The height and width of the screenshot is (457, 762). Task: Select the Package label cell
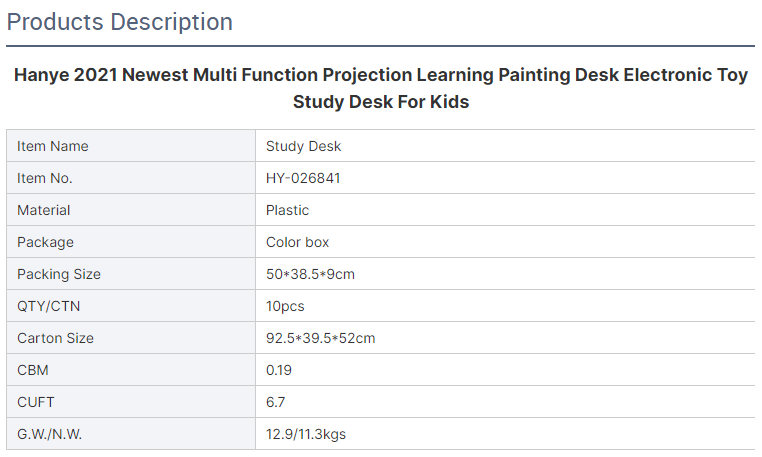click(131, 242)
